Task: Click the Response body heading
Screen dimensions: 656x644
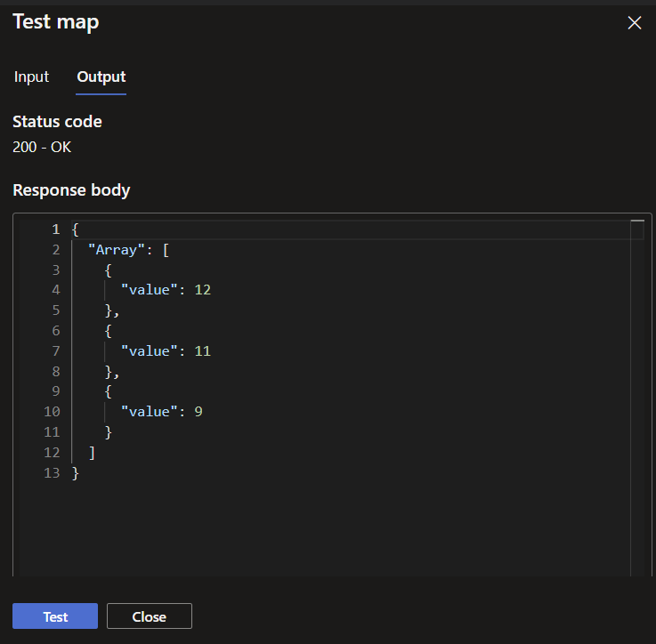Action: pos(71,190)
